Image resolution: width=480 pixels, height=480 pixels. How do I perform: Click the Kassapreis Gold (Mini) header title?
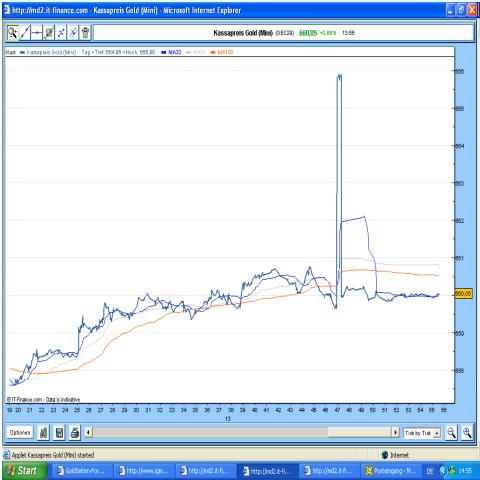(x=243, y=33)
